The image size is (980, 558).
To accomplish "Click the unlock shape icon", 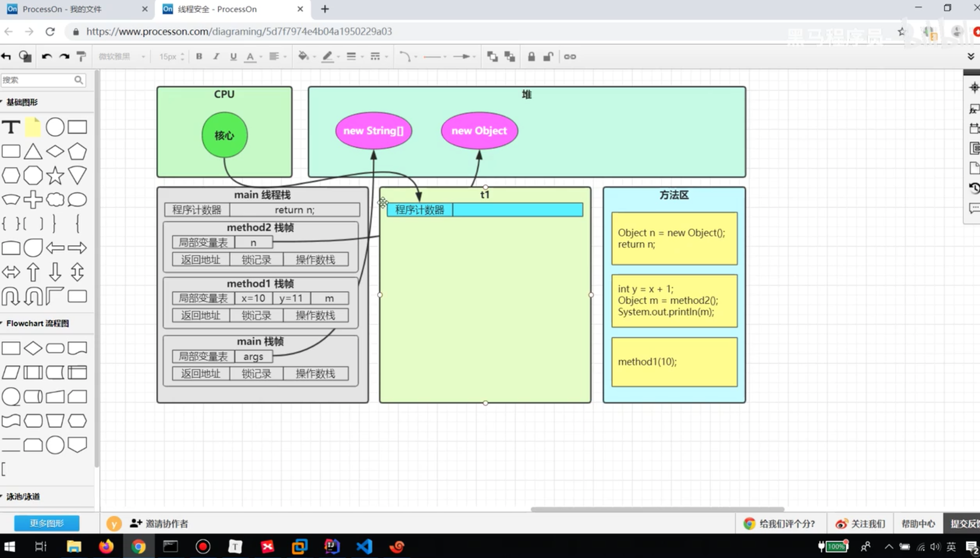I will point(548,56).
